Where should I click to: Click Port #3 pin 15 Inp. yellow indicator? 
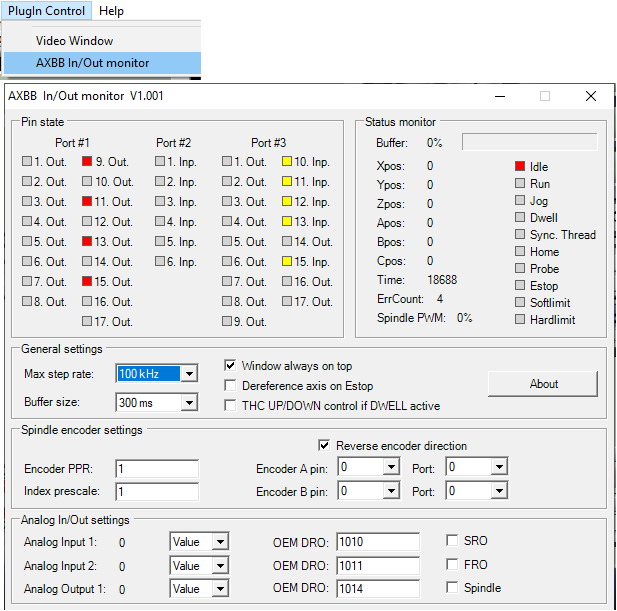(x=286, y=262)
